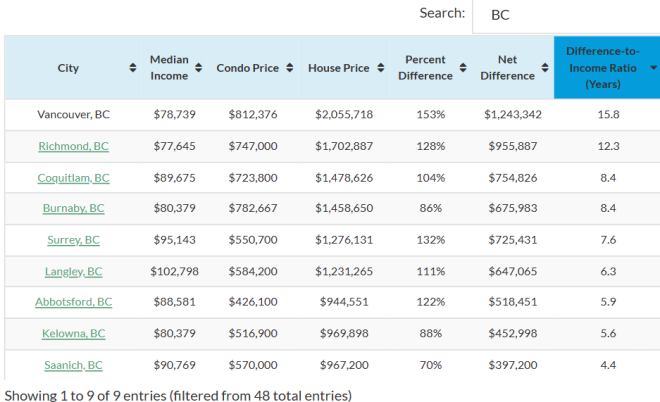Follow the Burnaby, BC link
This screenshot has height=402, width=660.
73,208
